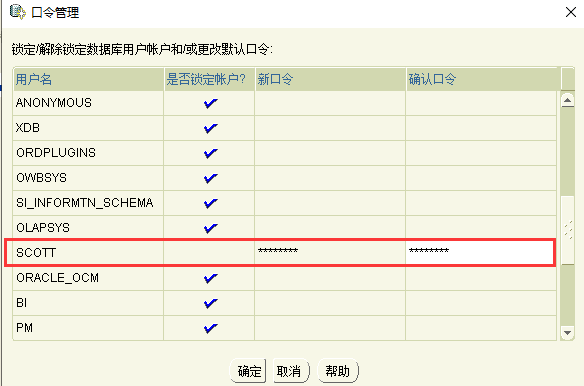
Task: Click the 取消 button
Action: coord(291,371)
